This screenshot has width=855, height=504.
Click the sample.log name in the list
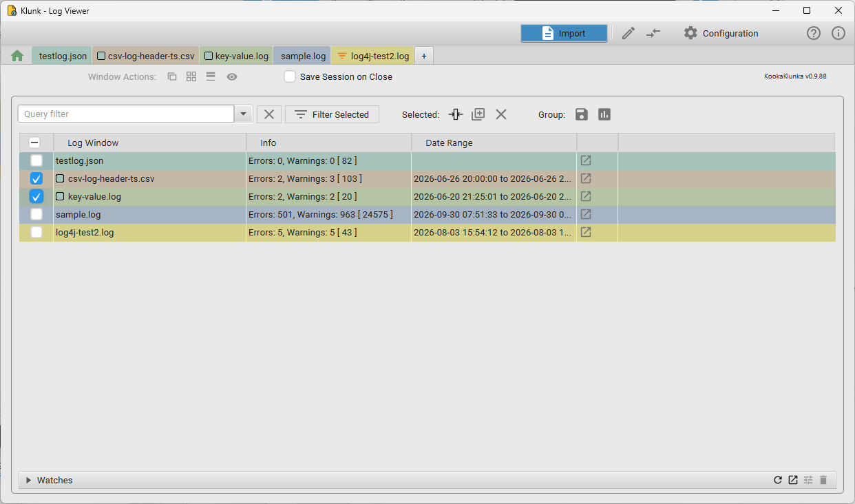pyautogui.click(x=78, y=214)
